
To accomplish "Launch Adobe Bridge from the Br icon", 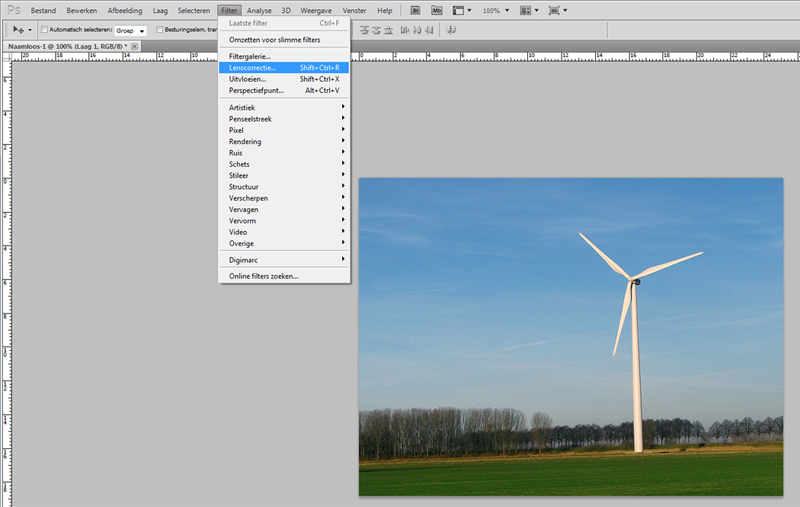I will [x=414, y=10].
